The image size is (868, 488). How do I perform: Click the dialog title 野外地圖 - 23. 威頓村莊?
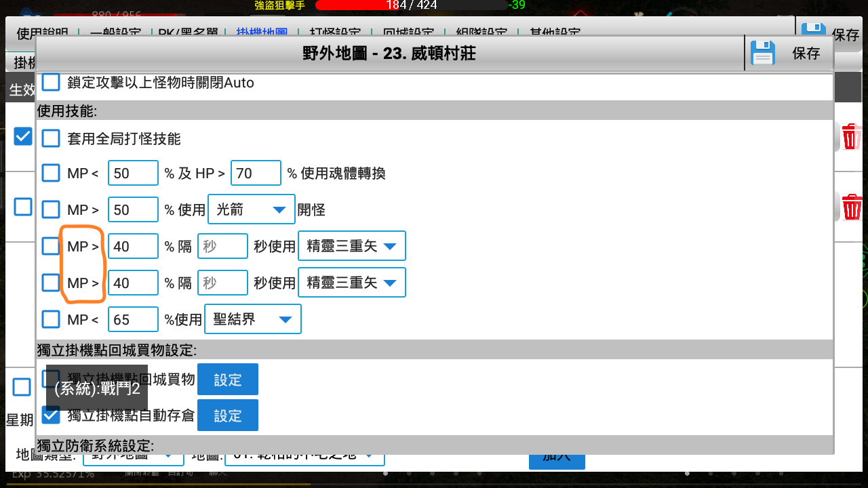tap(389, 54)
